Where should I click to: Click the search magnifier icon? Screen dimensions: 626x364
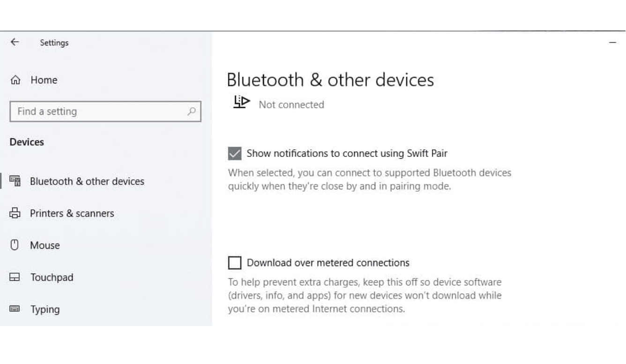[191, 111]
